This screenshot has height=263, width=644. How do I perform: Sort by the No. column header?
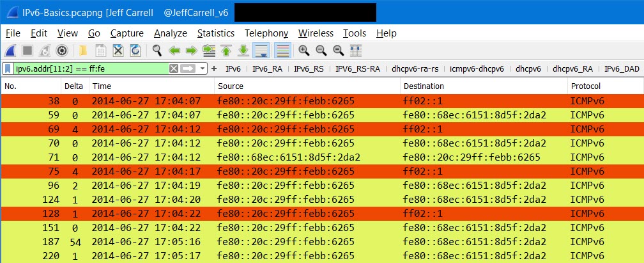click(x=31, y=86)
